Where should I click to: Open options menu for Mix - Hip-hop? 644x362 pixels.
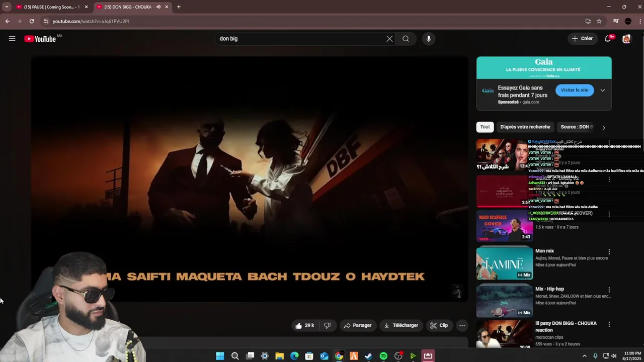[609, 290]
